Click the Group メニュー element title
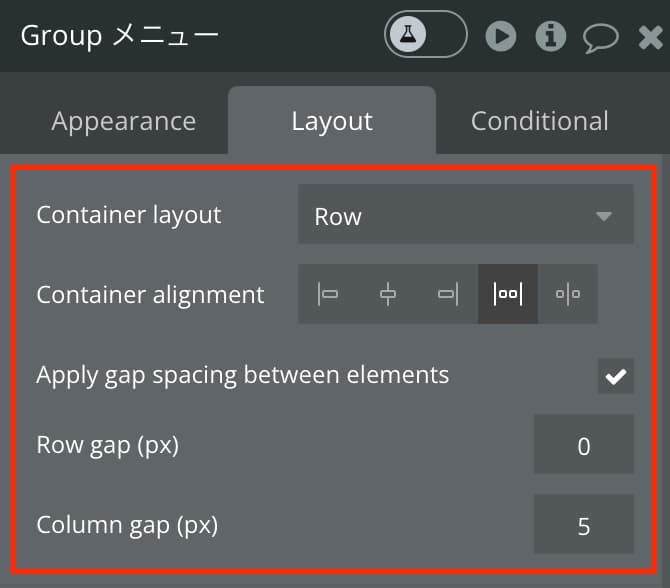The height and width of the screenshot is (588, 670). (119, 35)
